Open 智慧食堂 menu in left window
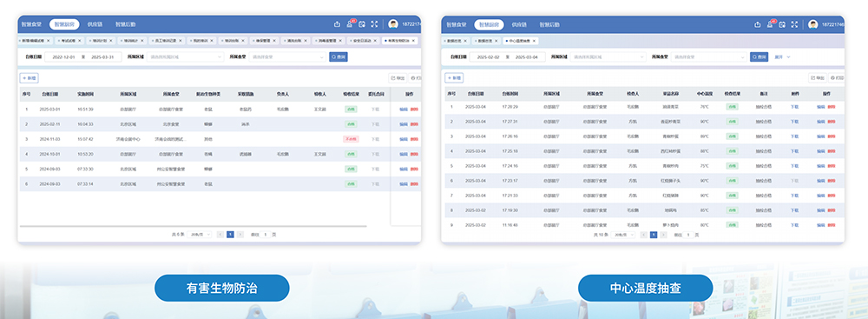 click(31, 24)
